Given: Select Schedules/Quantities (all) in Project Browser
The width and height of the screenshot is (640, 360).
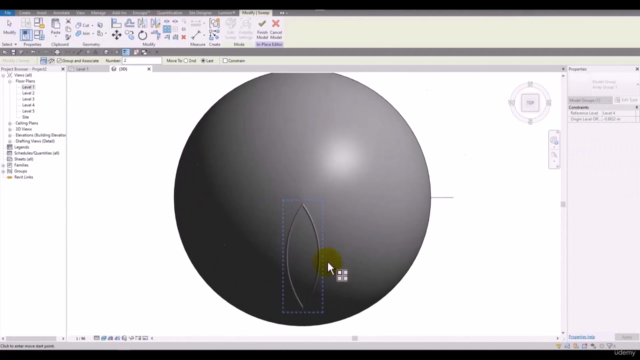Looking at the screenshot, I should [x=37, y=153].
